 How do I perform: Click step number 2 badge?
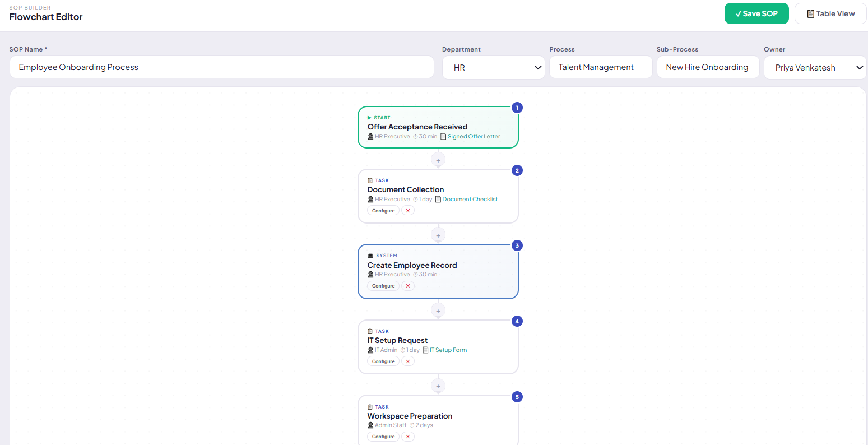coord(517,170)
